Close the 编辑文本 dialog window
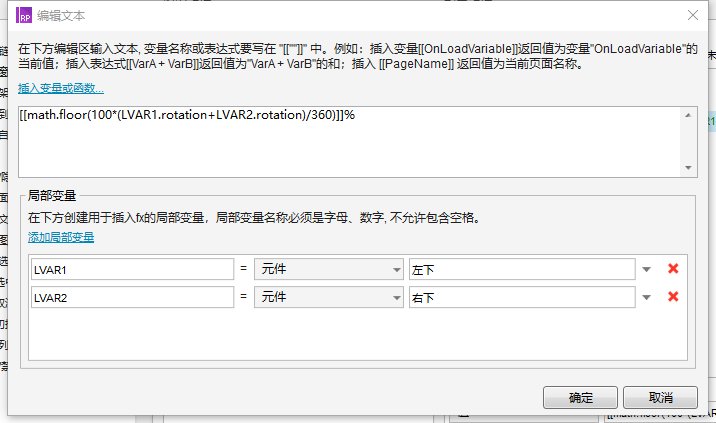The height and width of the screenshot is (423, 716). (x=693, y=15)
